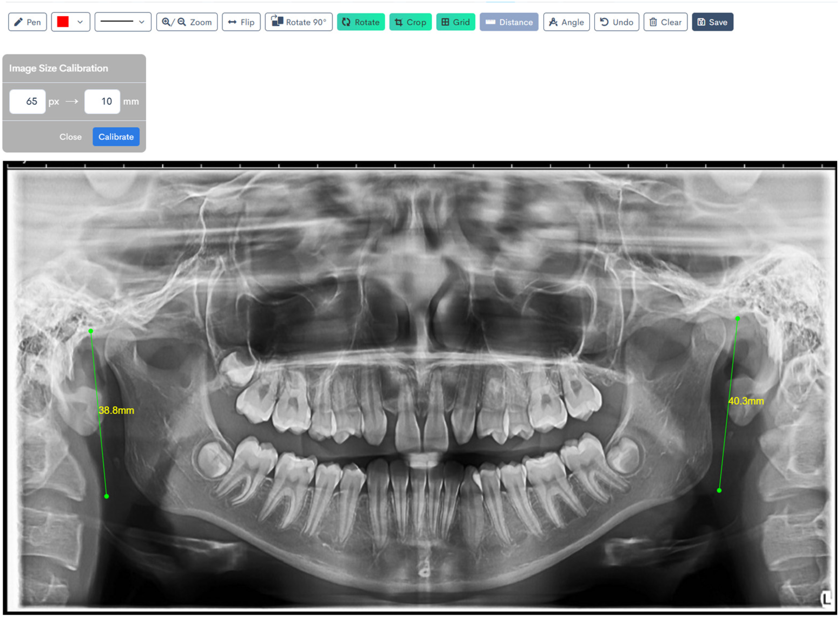The image size is (840, 619).
Task: Close the Image Size Calibration panel
Action: point(70,137)
